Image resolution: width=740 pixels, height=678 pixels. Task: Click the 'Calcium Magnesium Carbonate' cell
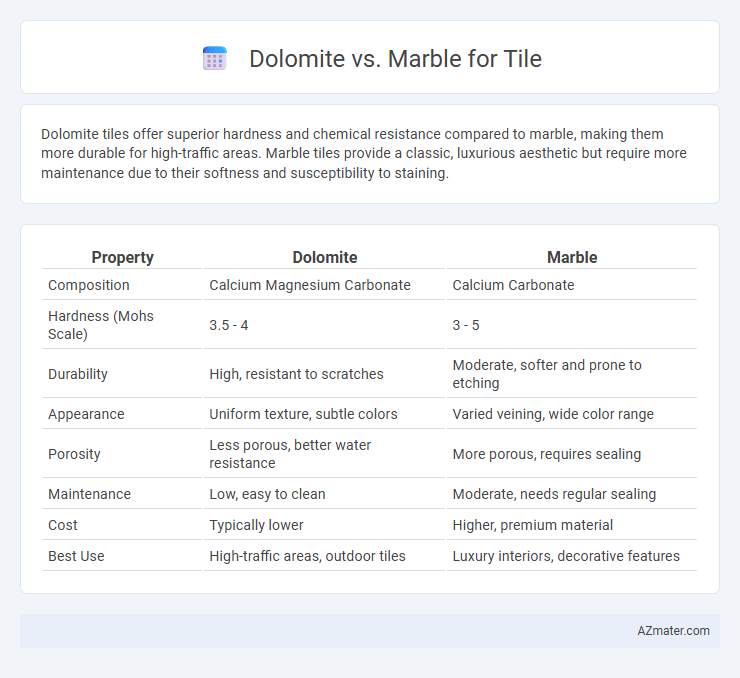[x=310, y=285]
